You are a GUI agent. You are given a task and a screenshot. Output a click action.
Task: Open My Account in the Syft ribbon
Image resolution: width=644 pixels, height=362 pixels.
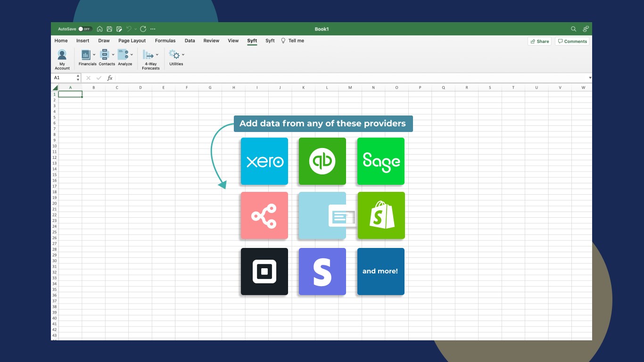pos(62,59)
